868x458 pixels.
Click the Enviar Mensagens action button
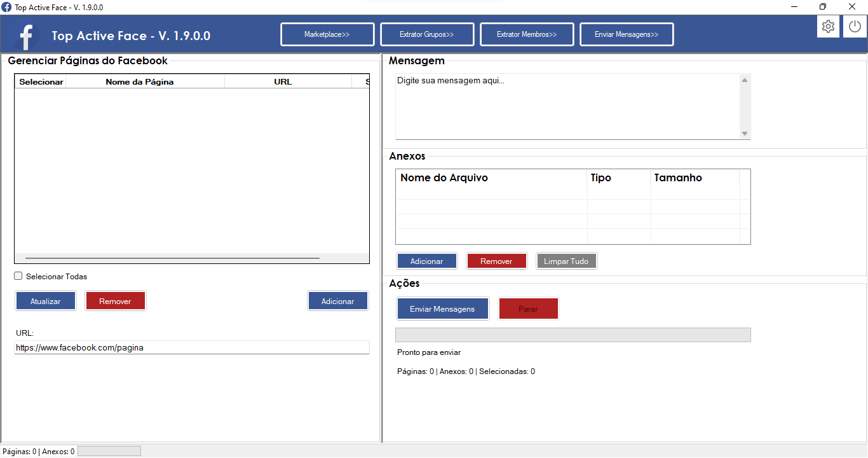tap(442, 309)
